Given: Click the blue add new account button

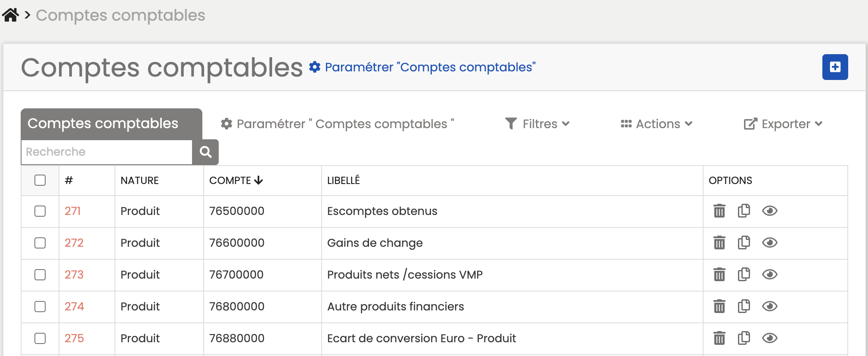Looking at the screenshot, I should tap(835, 67).
